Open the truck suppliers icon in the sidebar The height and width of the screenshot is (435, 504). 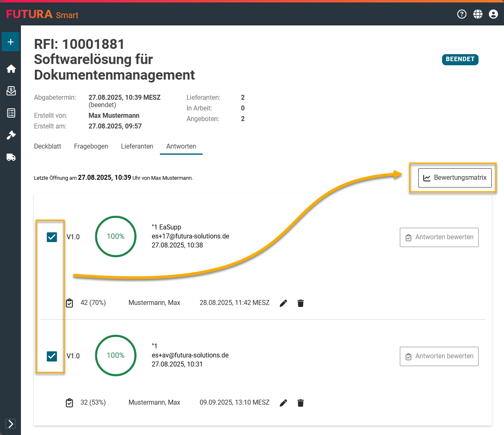tap(11, 157)
